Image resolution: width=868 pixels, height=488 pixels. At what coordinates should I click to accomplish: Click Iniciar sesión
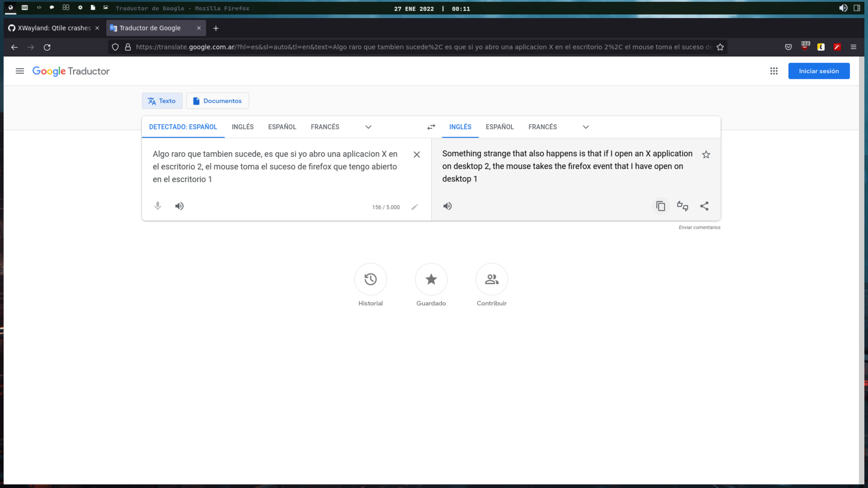[819, 71]
